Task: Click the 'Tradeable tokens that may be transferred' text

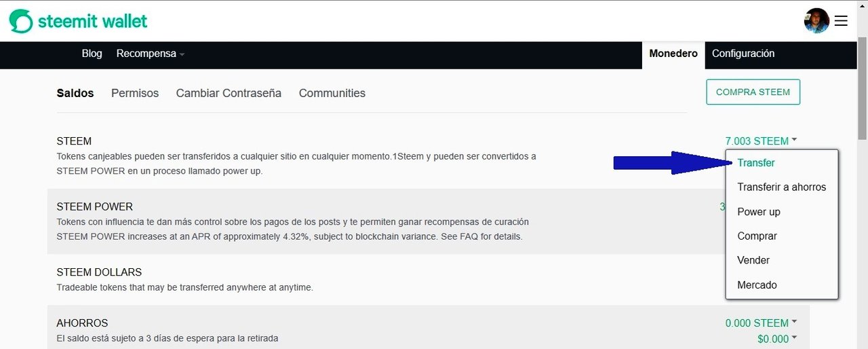Action: tap(184, 287)
